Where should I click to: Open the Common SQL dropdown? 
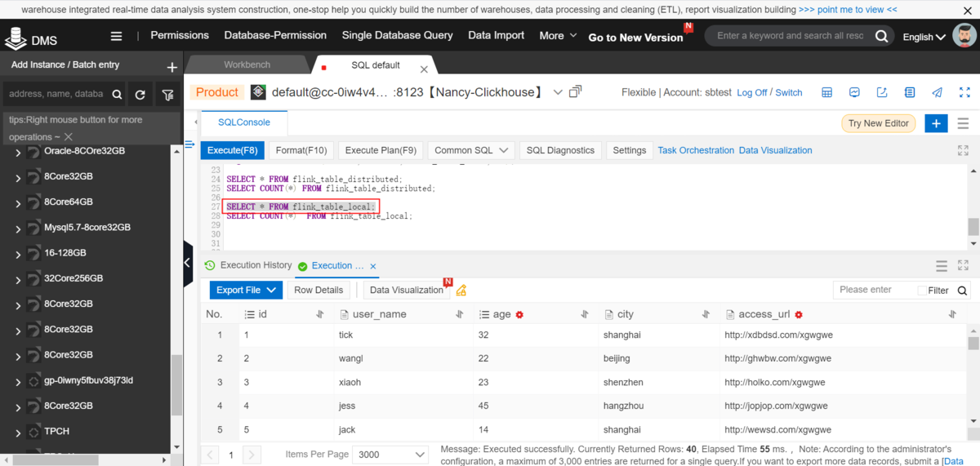click(x=473, y=150)
